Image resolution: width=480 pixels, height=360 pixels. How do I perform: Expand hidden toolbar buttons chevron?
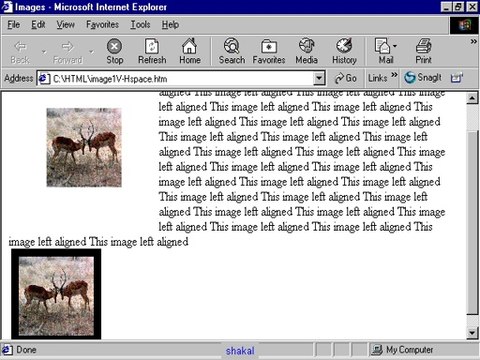coord(473,41)
